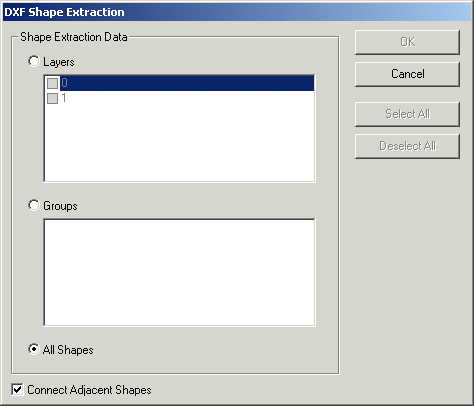This screenshot has height=406, width=474.
Task: Click the DXF Shape Extraction title bar
Action: 237,12
